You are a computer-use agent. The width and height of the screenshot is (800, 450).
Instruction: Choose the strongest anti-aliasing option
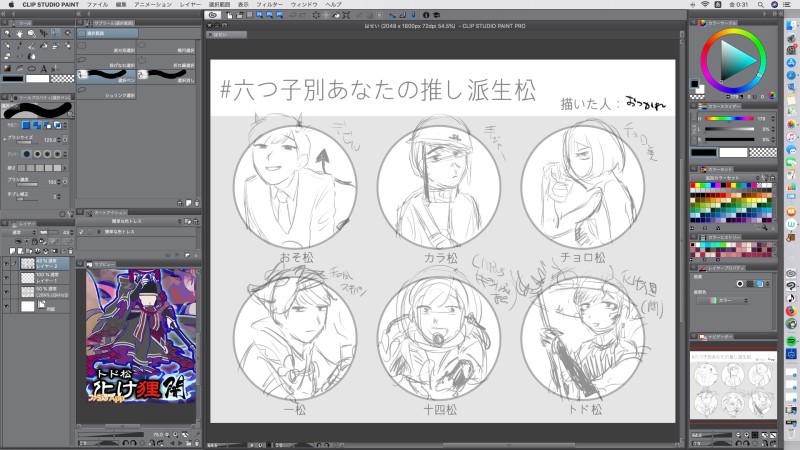(57, 154)
